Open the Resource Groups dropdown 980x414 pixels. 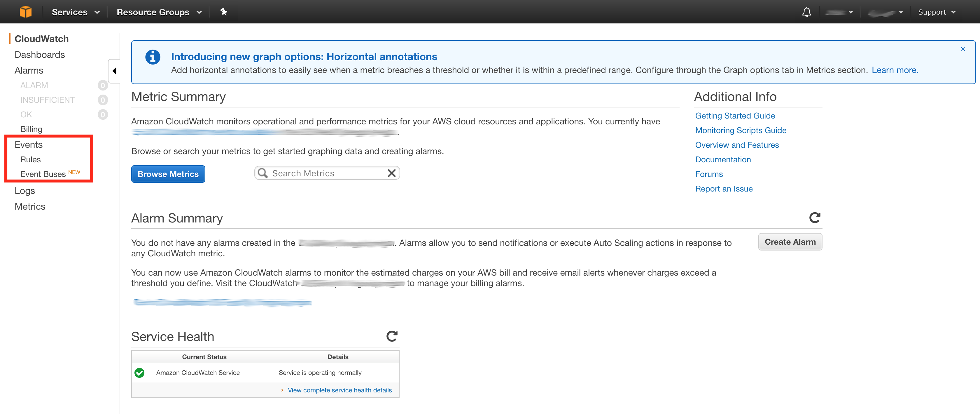pyautogui.click(x=159, y=12)
